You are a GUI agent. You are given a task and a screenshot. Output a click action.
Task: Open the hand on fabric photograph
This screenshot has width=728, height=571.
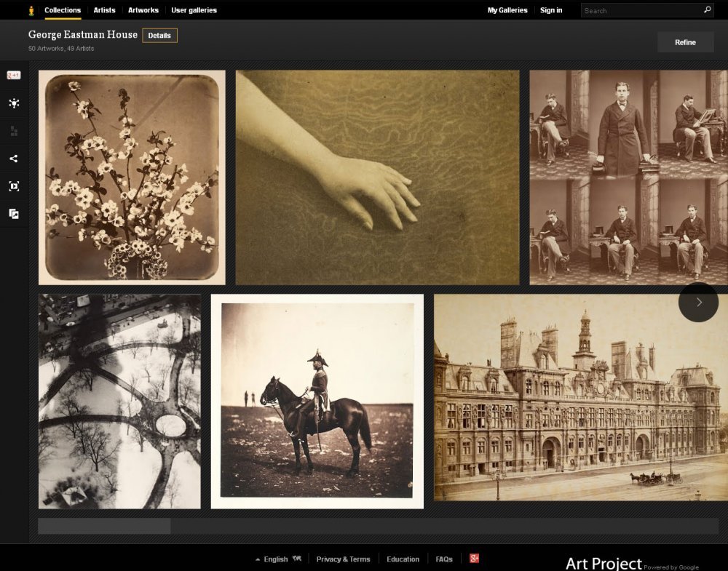click(x=377, y=177)
